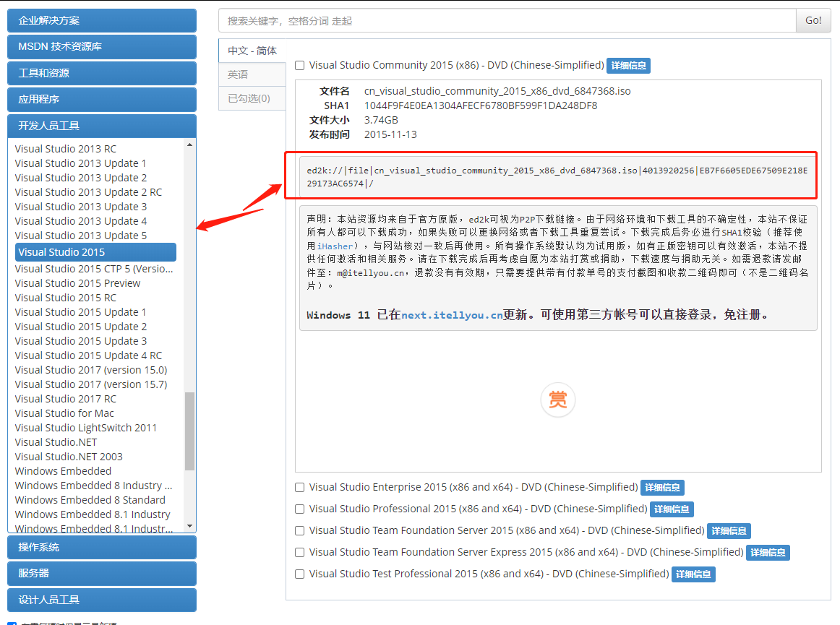The width and height of the screenshot is (840, 625).
Task: Click the scroll-down arrow in the tools list
Action: pos(189,527)
